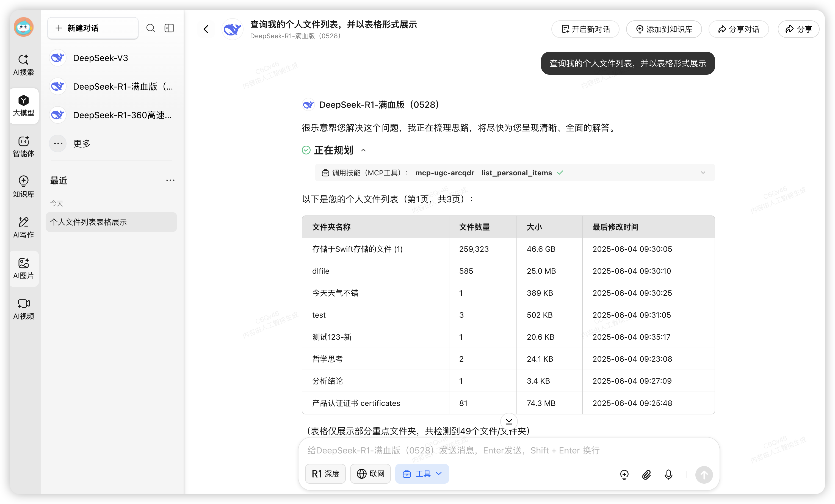Viewport: 835px width, 504px height.
Task: Click the 259,323 file count cell
Action: [x=483, y=249]
